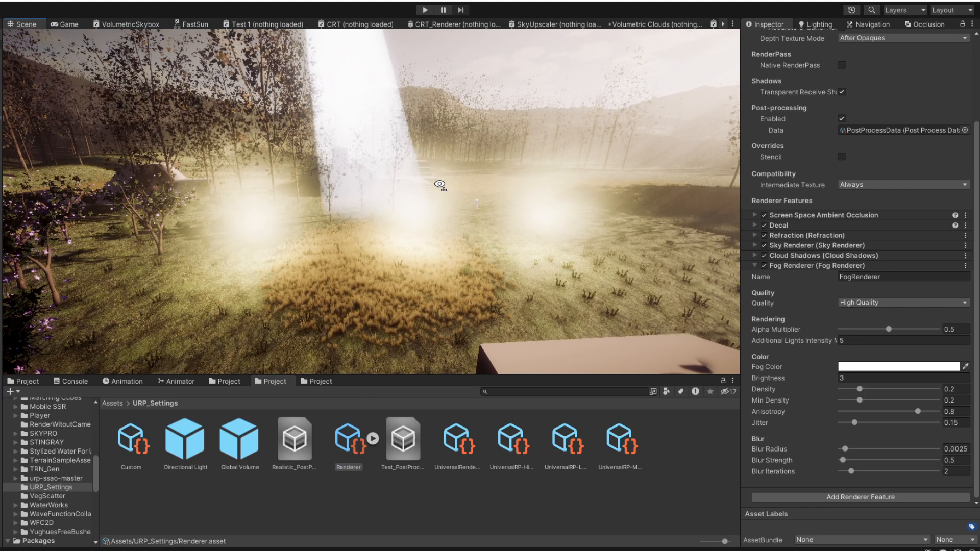This screenshot has height=551, width=980.
Task: Open the FastSun tab
Action: (x=191, y=24)
